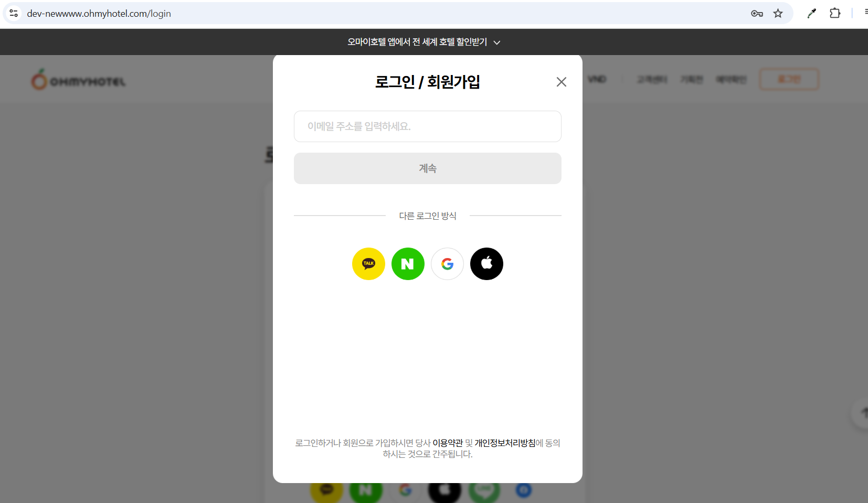This screenshot has width=868, height=503.
Task: Click the OHMYHOTEL logo behind the dialog
Action: pyautogui.click(x=78, y=80)
